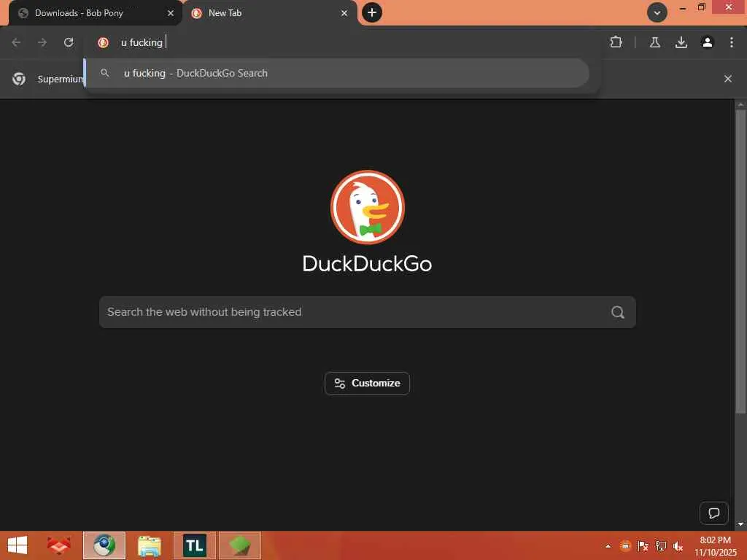Viewport: 747px width, 560px height.
Task: Click the page vertical scrollbar
Action: coord(740,261)
